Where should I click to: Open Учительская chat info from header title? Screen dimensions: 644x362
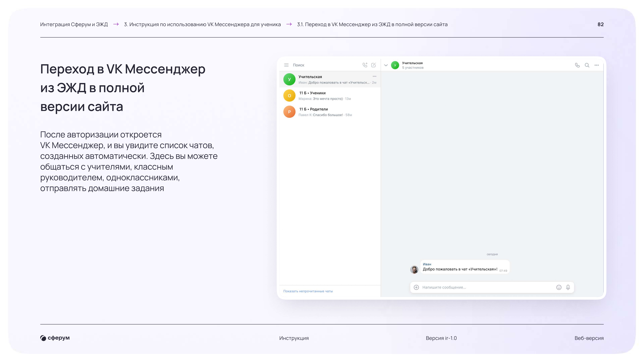(x=412, y=63)
